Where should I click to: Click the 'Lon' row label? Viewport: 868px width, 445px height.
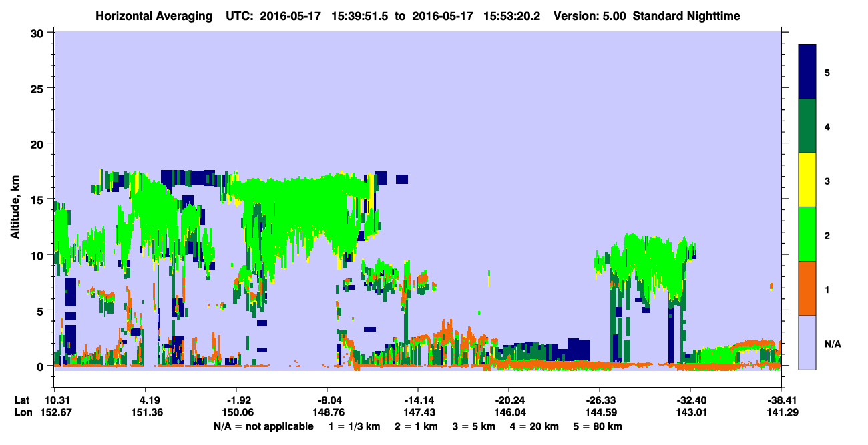(23, 413)
